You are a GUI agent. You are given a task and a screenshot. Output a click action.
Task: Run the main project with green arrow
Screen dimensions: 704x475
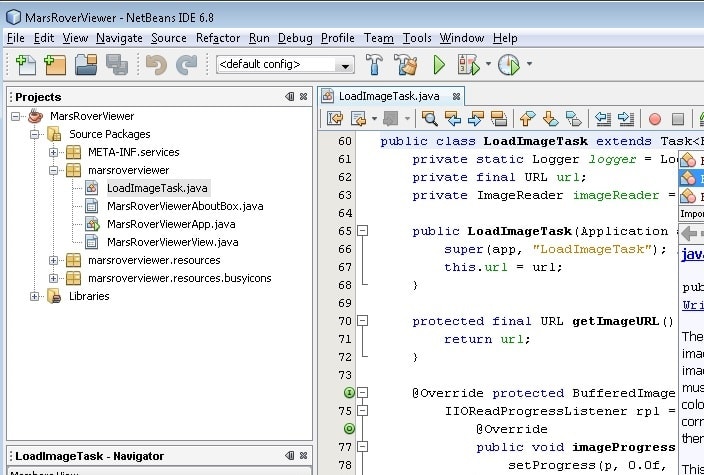(x=438, y=65)
